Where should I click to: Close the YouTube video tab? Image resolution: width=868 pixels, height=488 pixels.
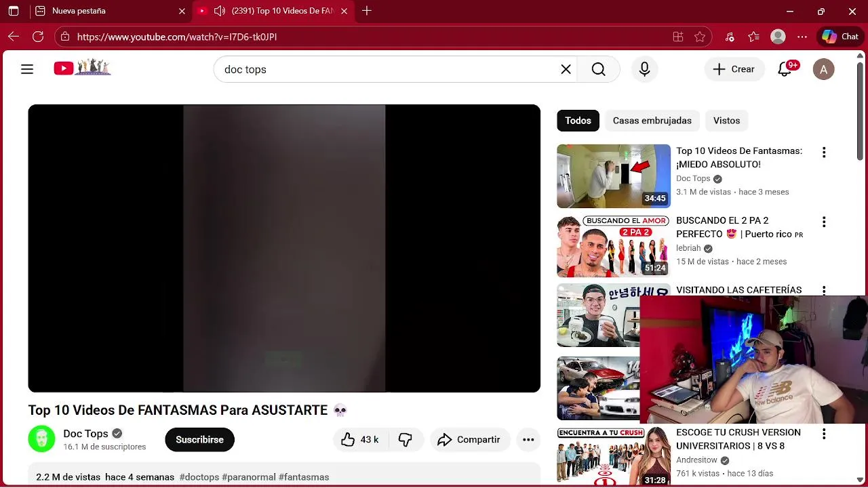[x=344, y=11]
